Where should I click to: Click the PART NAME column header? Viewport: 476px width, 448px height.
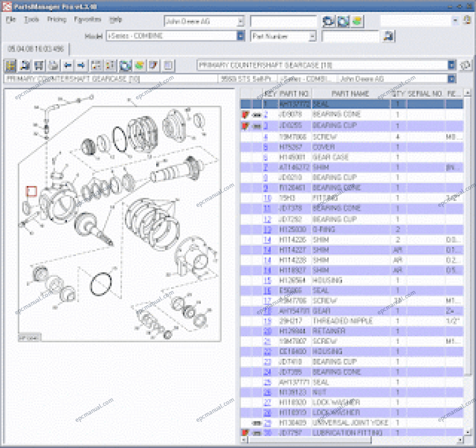click(350, 94)
